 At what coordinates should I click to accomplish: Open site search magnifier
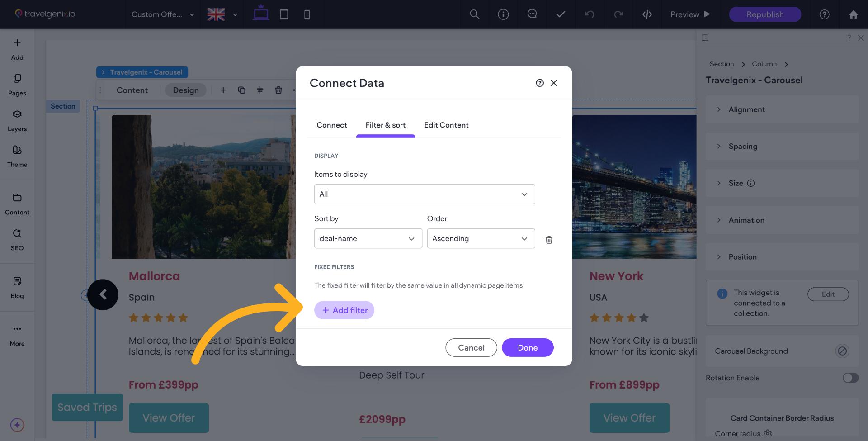pos(475,14)
